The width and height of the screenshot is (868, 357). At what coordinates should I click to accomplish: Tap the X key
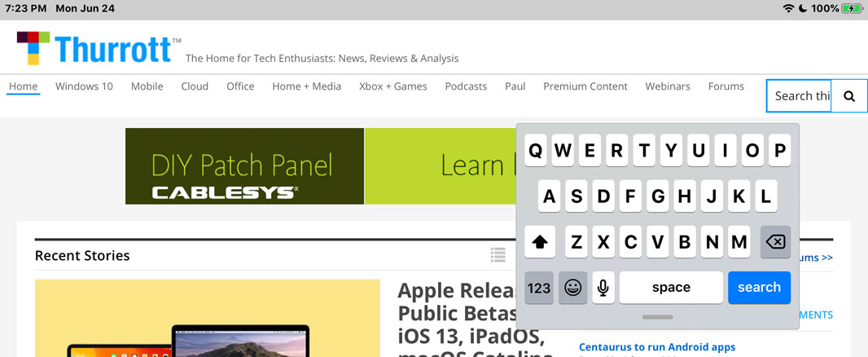[x=603, y=242]
